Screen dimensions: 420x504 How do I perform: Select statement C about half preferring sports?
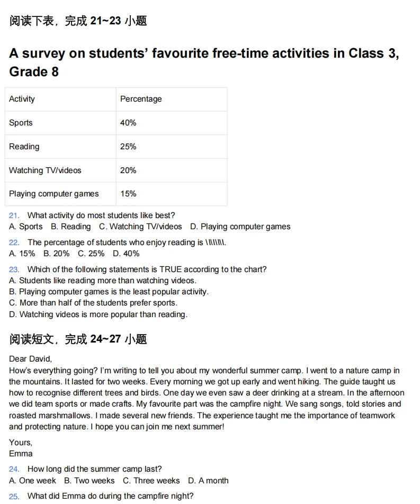click(x=93, y=303)
